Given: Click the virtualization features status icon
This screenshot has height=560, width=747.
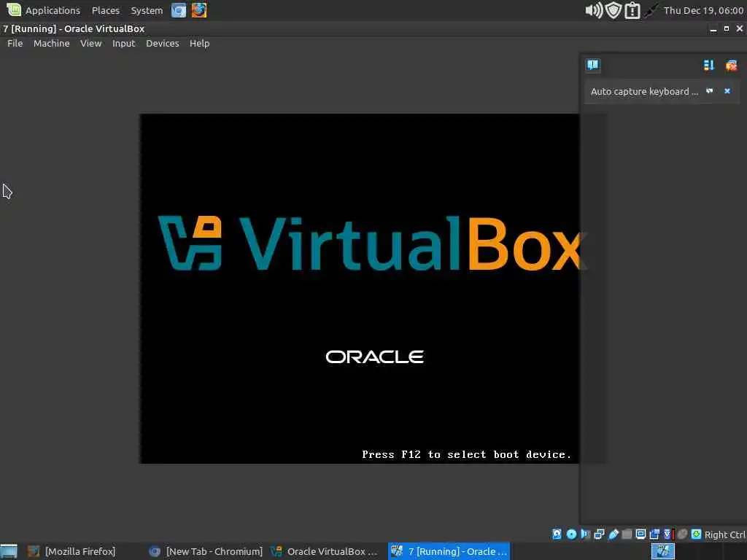Looking at the screenshot, I should 668,534.
